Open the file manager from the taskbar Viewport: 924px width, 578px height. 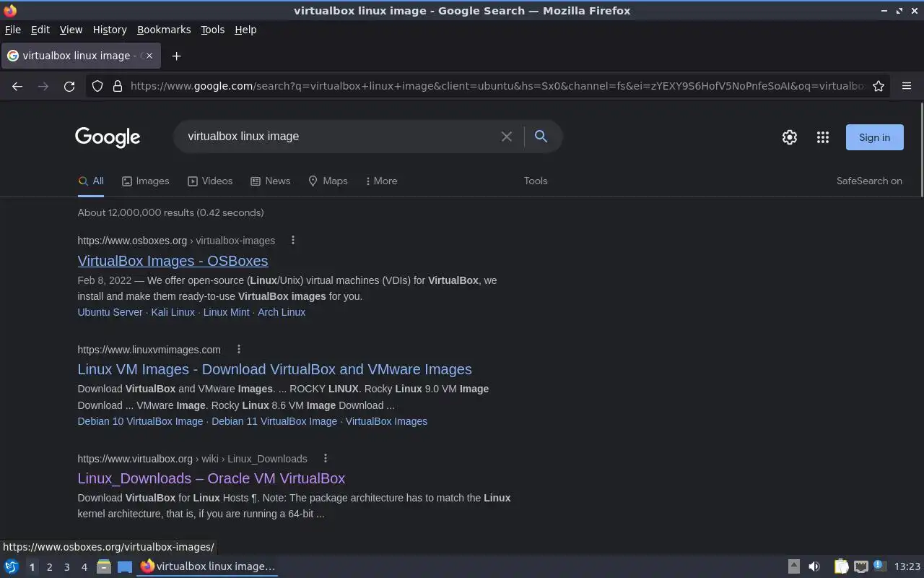click(104, 566)
